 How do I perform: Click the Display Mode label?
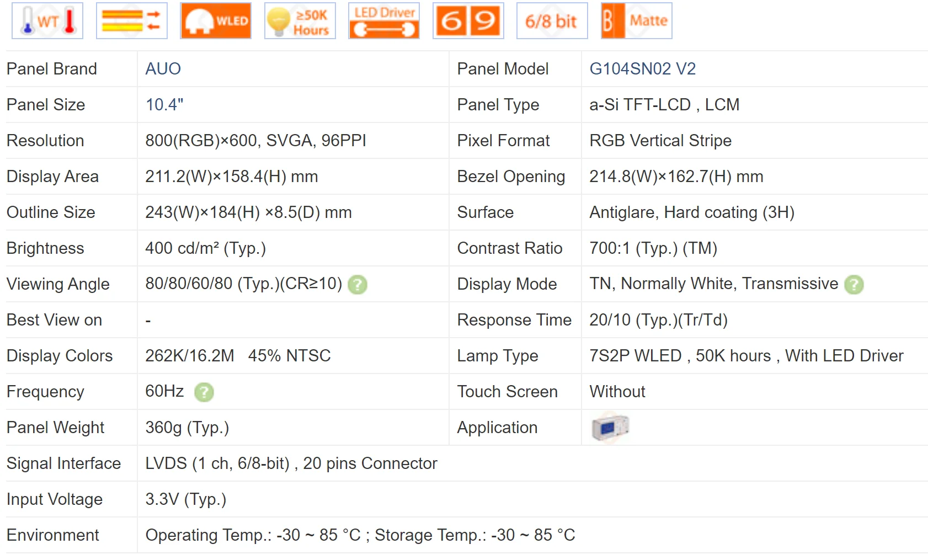pyautogui.click(x=507, y=284)
